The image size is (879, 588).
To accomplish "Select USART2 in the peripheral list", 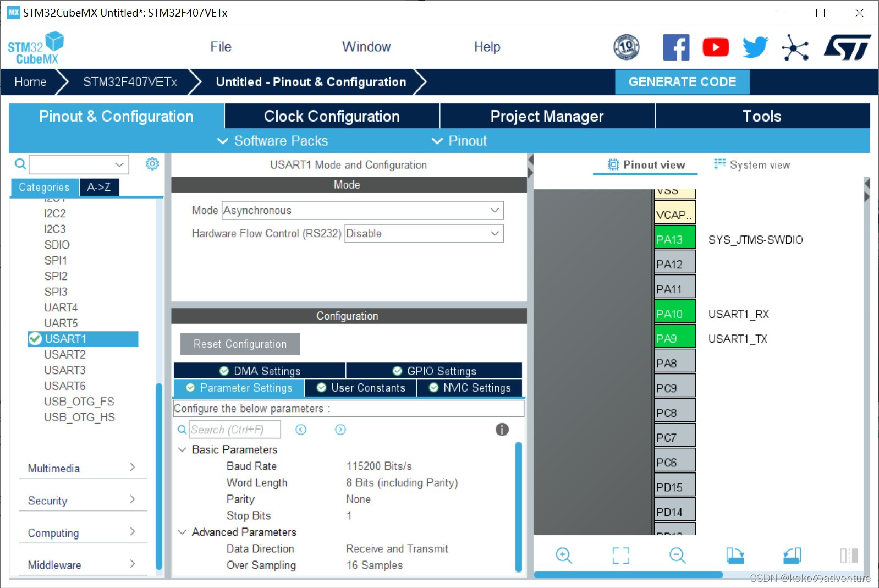I will point(65,355).
